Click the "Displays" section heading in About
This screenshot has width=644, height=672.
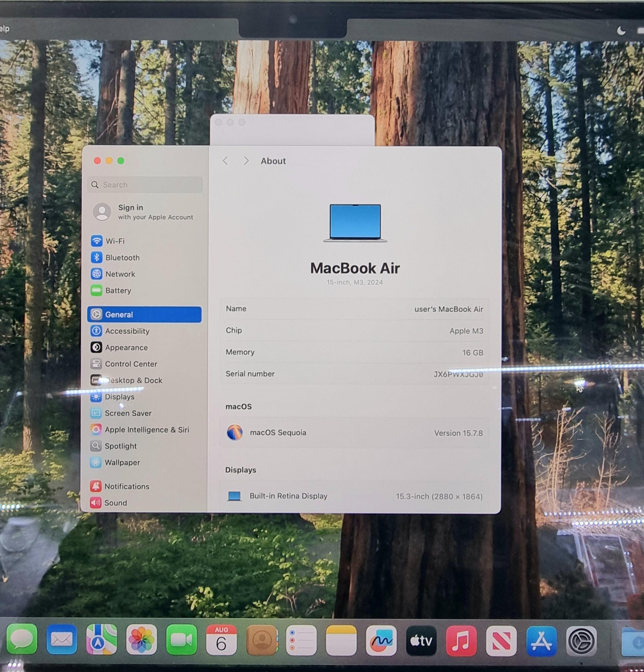point(240,470)
